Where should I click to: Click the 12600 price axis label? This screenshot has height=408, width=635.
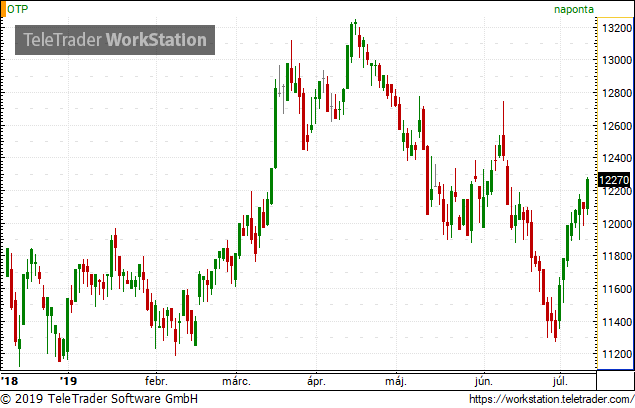click(x=617, y=126)
